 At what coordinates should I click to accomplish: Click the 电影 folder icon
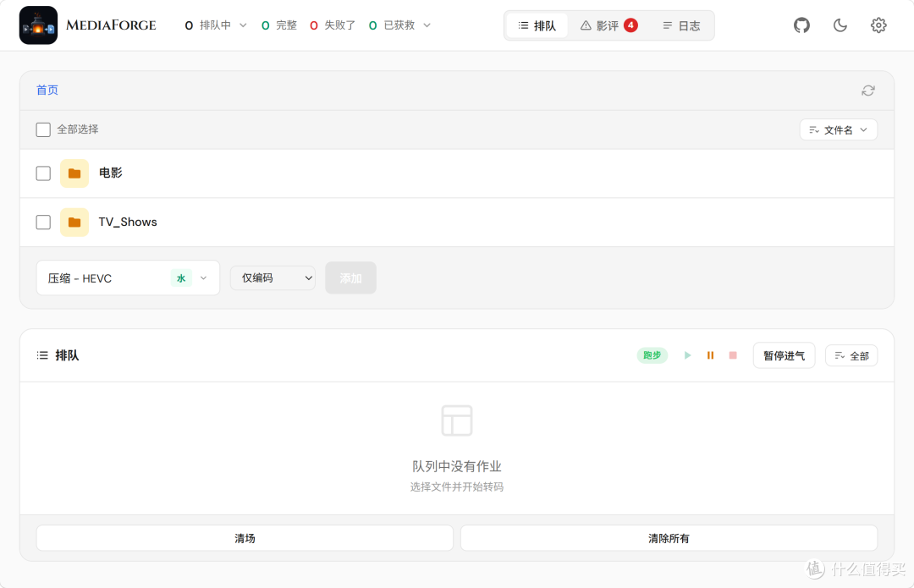[74, 173]
